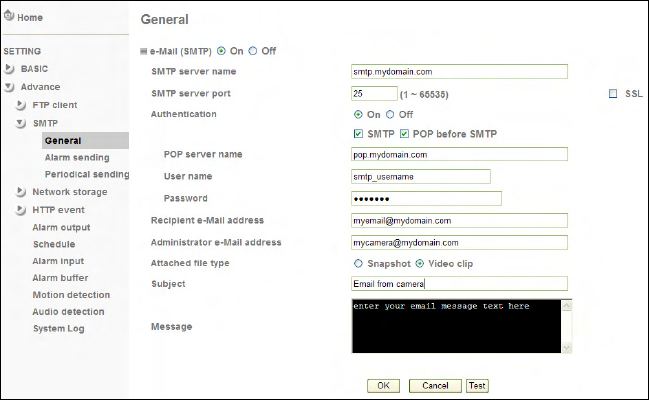
Task: Open the Schedule menu item
Action: [x=54, y=244]
